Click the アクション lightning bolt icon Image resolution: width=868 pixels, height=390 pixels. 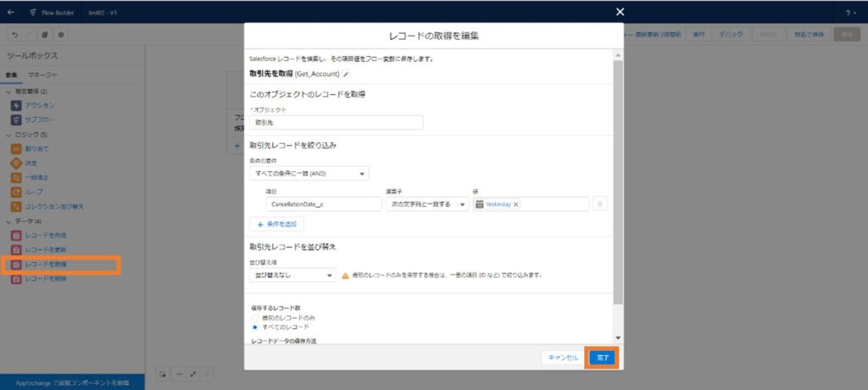point(16,105)
